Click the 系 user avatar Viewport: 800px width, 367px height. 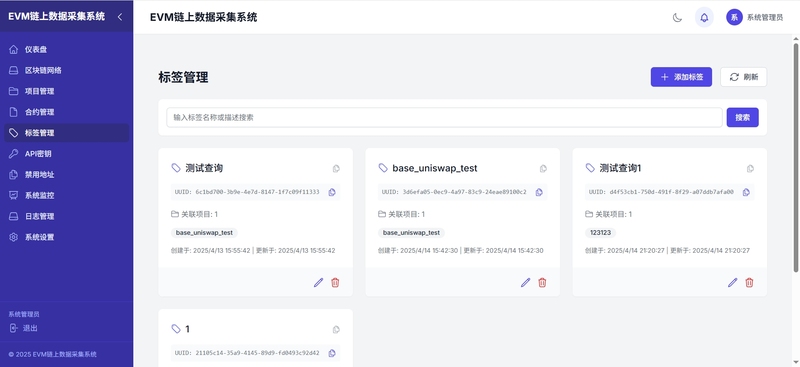click(734, 17)
